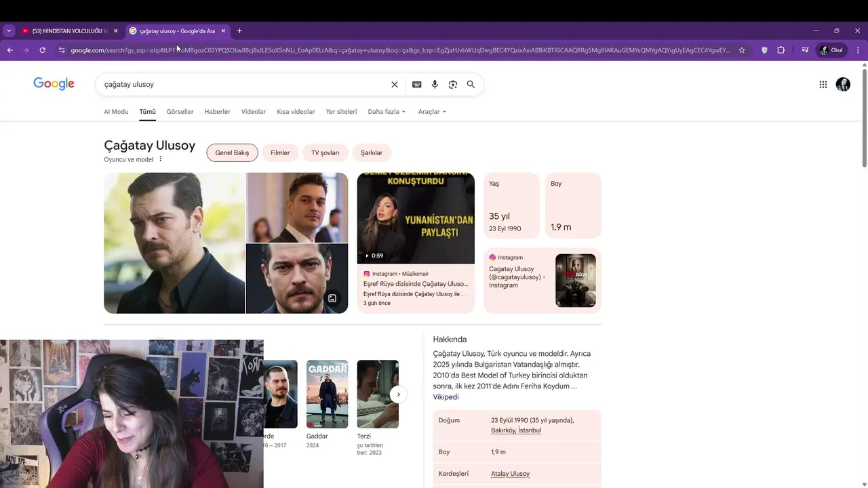Open the Okul profile button

[832, 50]
